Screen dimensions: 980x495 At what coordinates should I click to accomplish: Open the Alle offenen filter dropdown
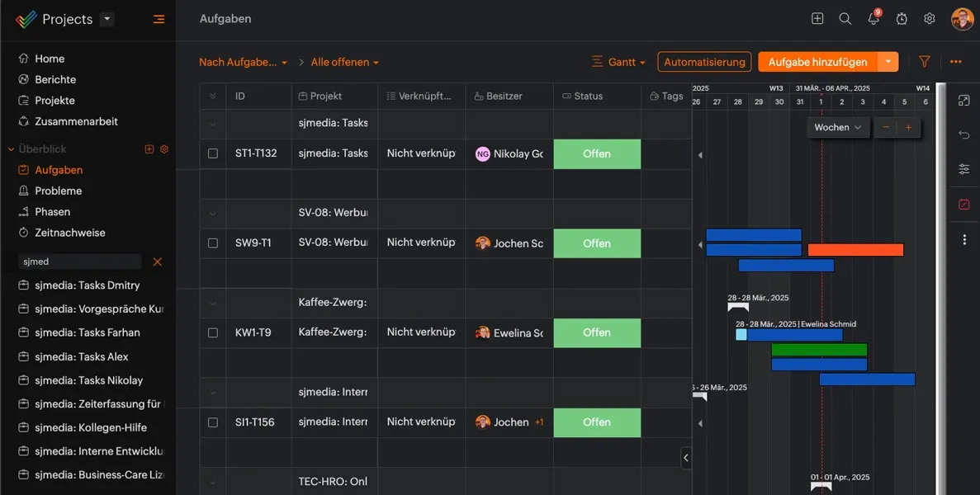pyautogui.click(x=345, y=63)
